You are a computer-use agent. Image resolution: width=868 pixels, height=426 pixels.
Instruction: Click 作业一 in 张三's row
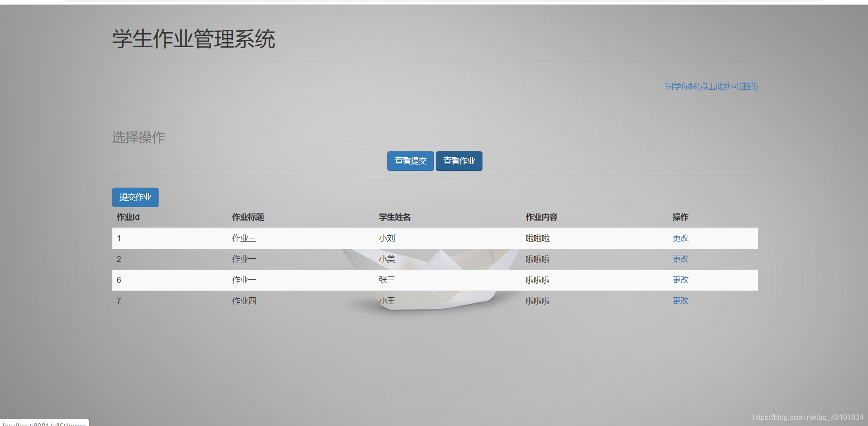(x=244, y=280)
